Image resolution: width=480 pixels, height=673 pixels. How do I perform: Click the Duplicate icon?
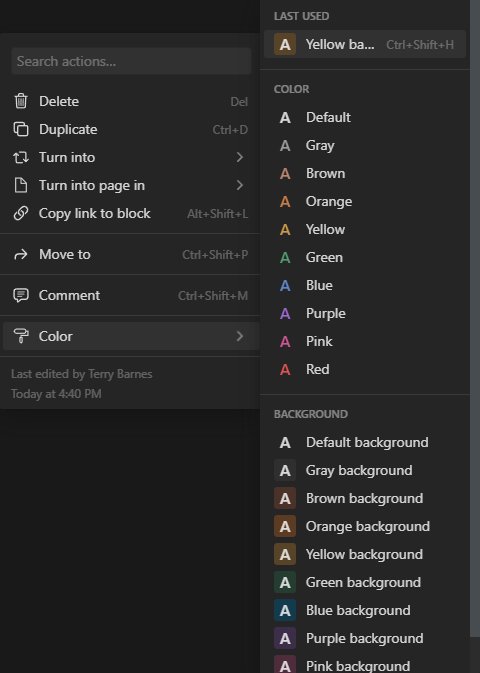click(x=21, y=129)
